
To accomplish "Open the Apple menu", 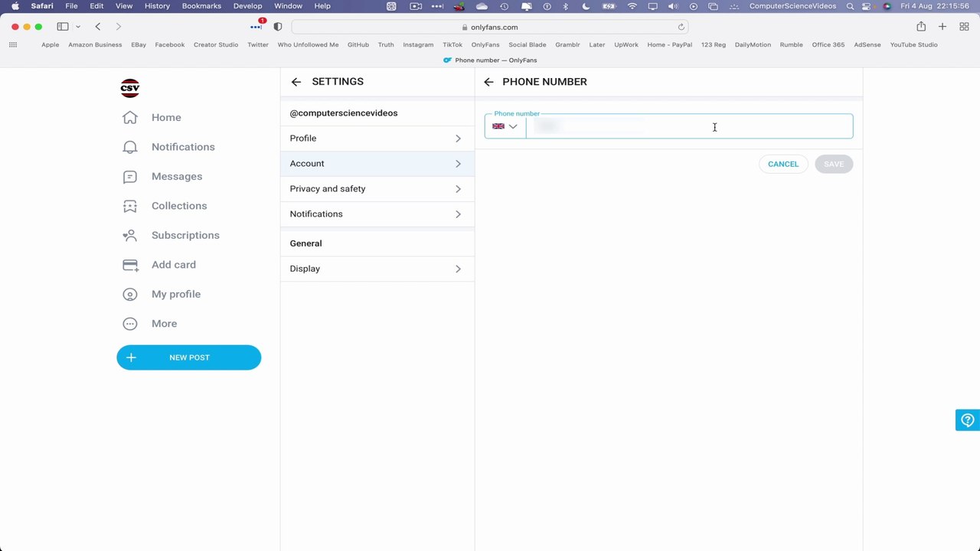I will (x=15, y=6).
